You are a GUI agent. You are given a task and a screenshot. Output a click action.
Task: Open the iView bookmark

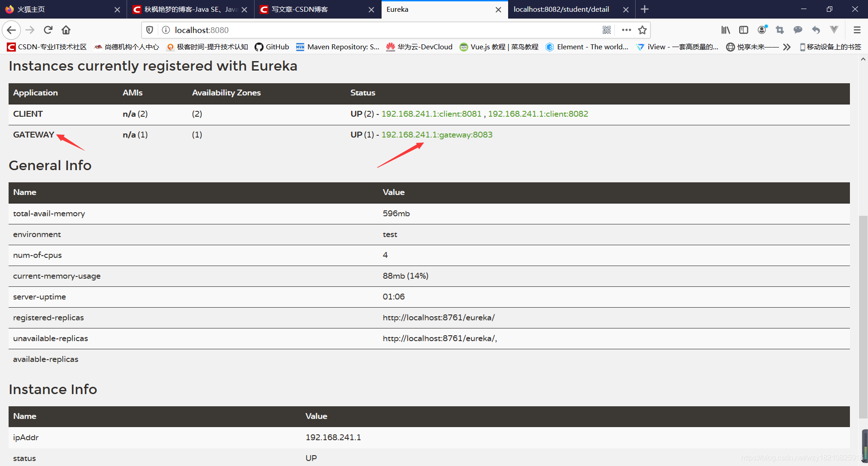677,47
